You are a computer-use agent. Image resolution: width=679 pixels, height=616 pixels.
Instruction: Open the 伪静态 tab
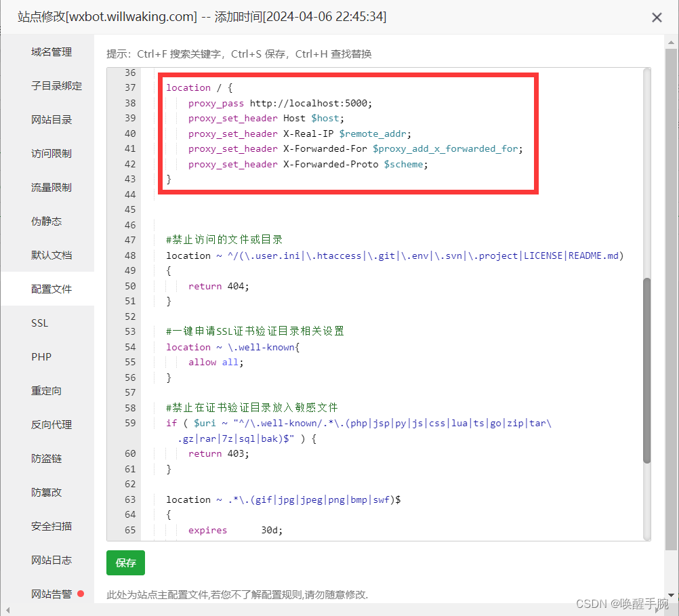(x=46, y=221)
